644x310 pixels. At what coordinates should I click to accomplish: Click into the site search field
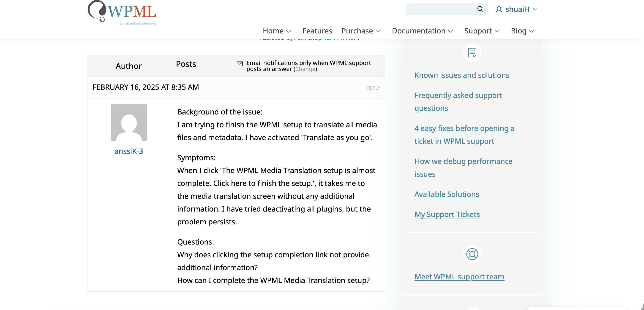(x=440, y=9)
